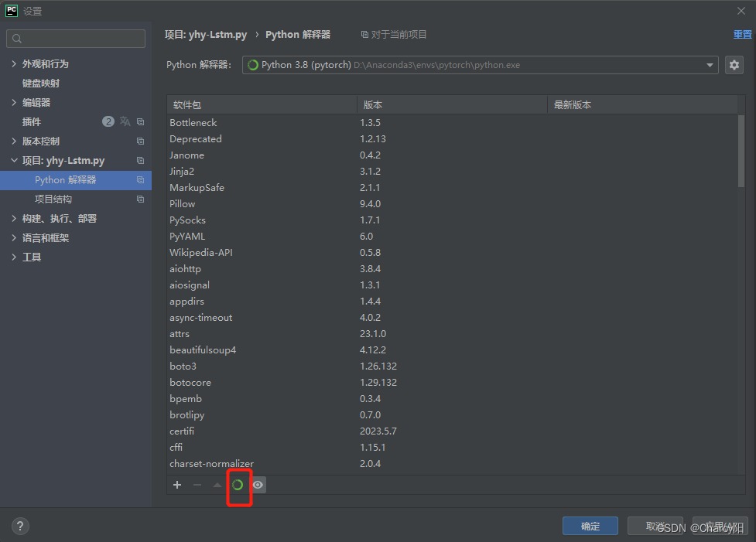The width and height of the screenshot is (756, 542).
Task: Click the plugins update count badge
Action: (x=108, y=121)
